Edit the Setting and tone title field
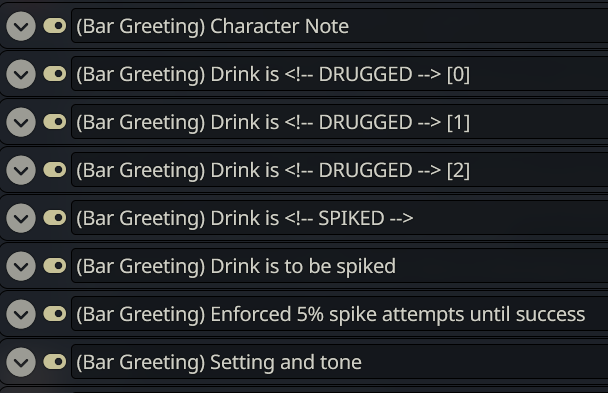This screenshot has width=608, height=393. [340, 362]
